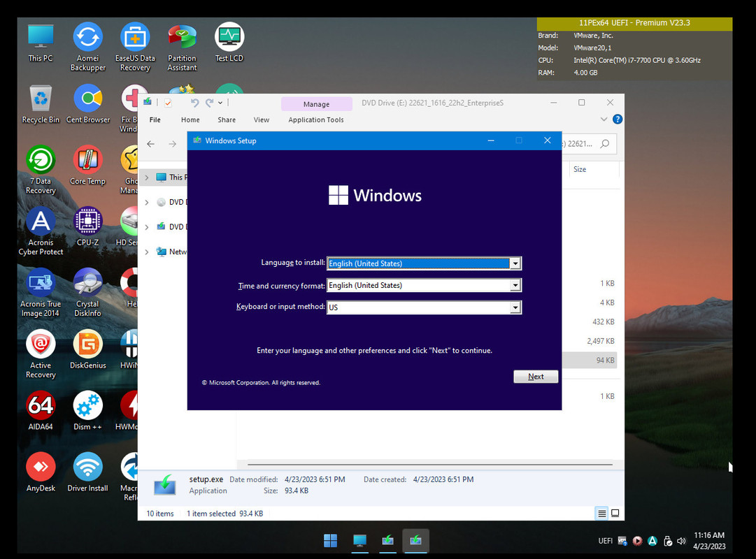Select the Manage contextual tab
Screen dimensions: 756x559
[x=317, y=104]
